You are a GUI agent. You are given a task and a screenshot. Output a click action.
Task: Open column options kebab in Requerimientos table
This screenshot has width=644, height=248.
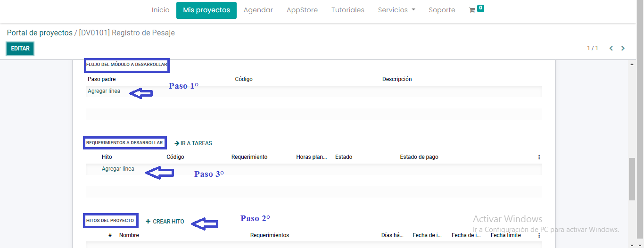click(539, 157)
